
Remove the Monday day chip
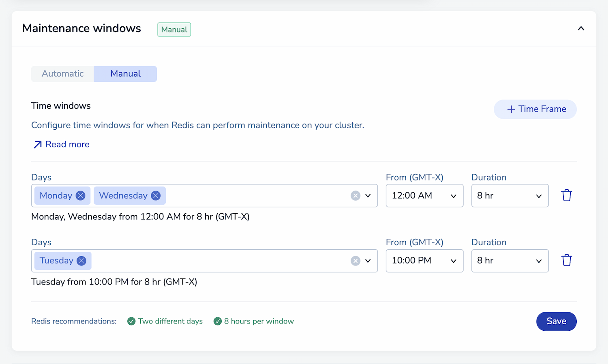pos(81,196)
